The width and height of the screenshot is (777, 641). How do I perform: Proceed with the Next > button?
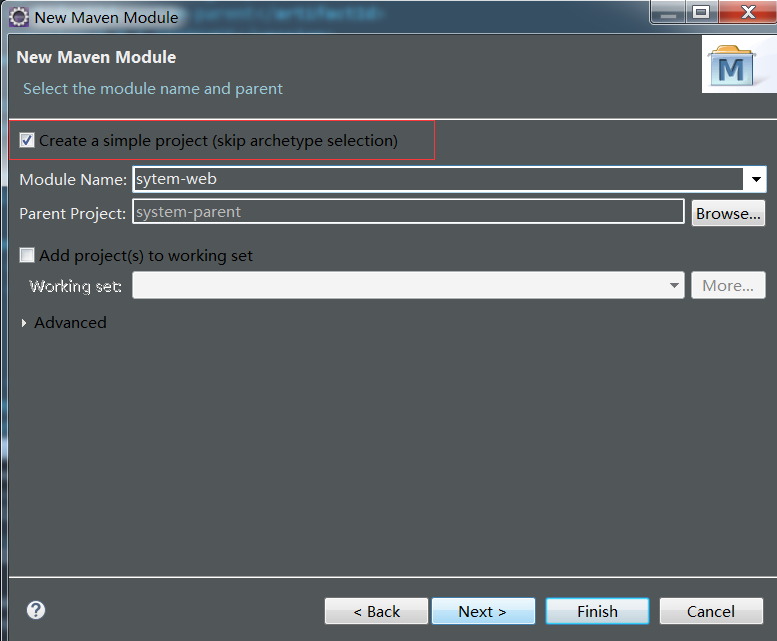pos(483,611)
